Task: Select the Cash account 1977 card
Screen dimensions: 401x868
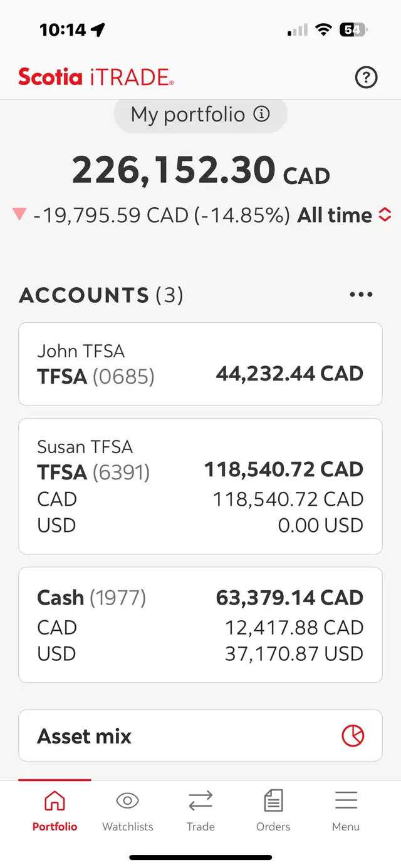Action: (200, 625)
